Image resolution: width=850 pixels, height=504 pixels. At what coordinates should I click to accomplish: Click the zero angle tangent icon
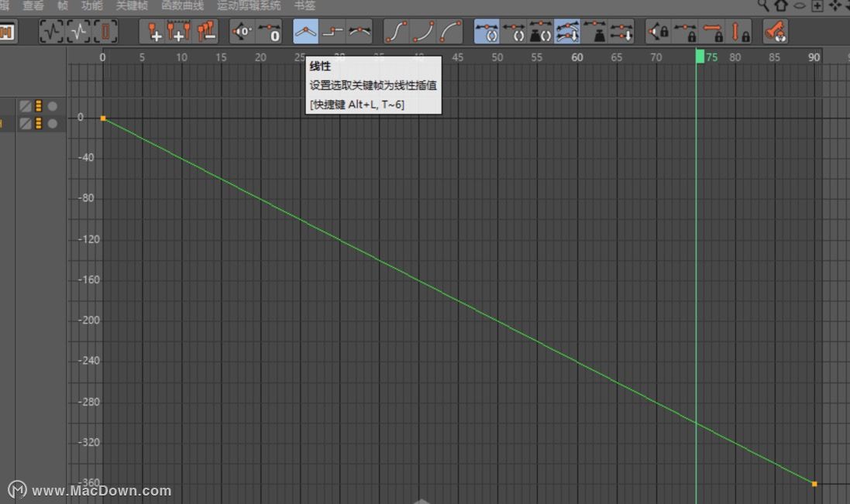(x=243, y=32)
